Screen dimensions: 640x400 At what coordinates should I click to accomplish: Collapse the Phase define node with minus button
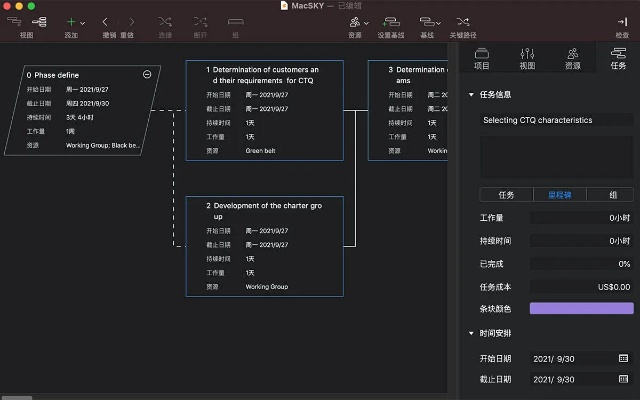click(147, 74)
